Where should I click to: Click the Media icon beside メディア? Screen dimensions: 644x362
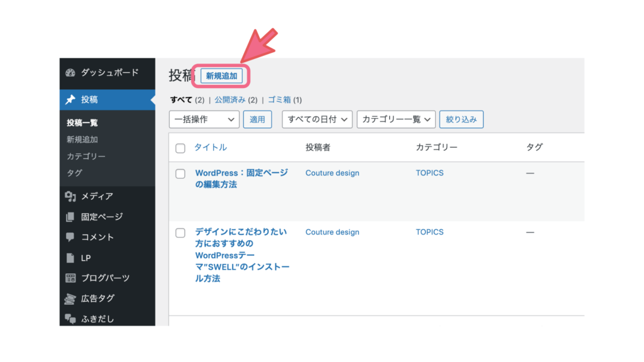pos(70,197)
